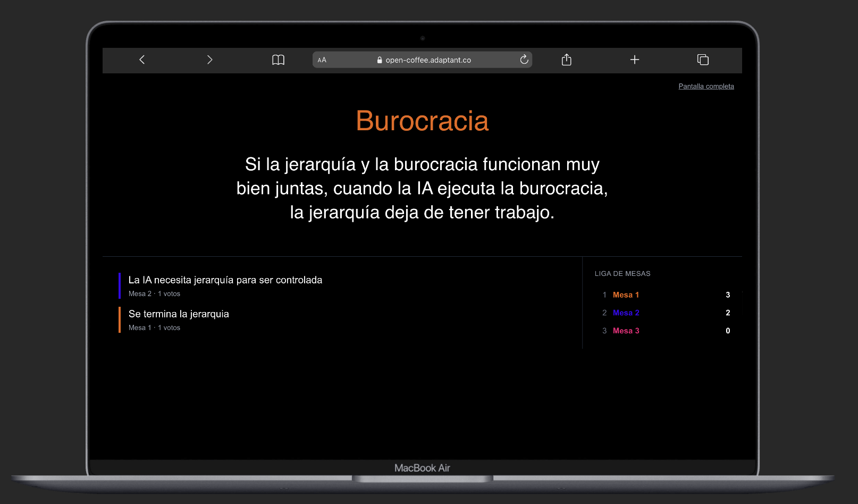Go forward with the Safari forward arrow
Screen dimensions: 858x504
pyautogui.click(x=209, y=60)
